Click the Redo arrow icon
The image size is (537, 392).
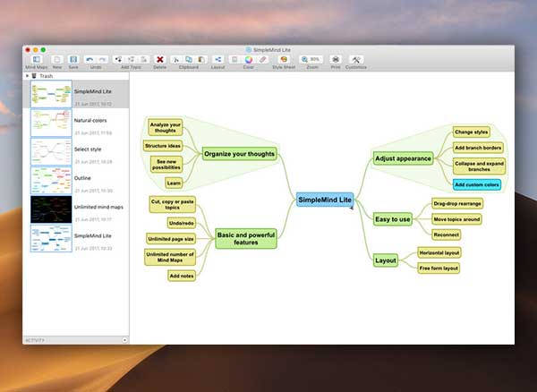point(102,60)
